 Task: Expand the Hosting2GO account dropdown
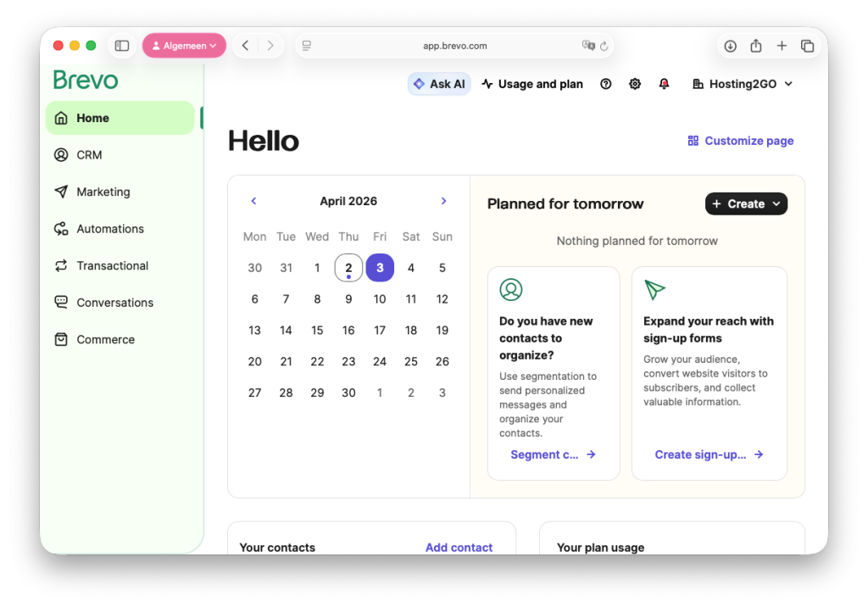pyautogui.click(x=743, y=84)
